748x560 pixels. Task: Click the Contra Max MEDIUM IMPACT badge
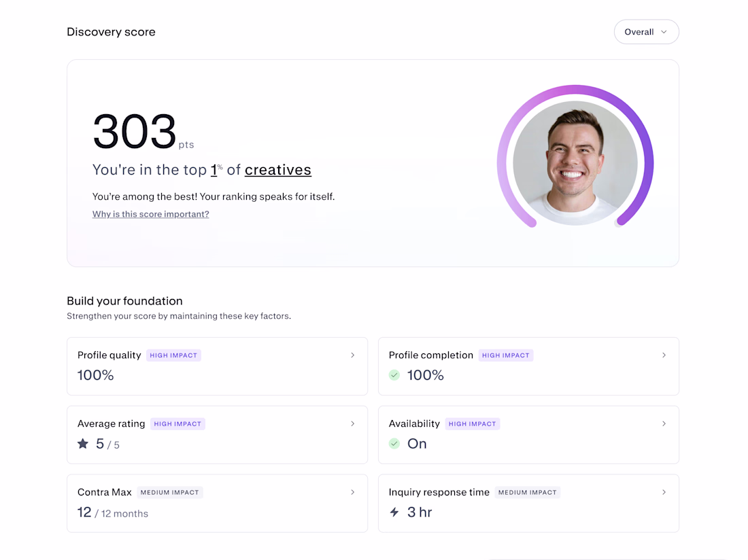point(170,493)
